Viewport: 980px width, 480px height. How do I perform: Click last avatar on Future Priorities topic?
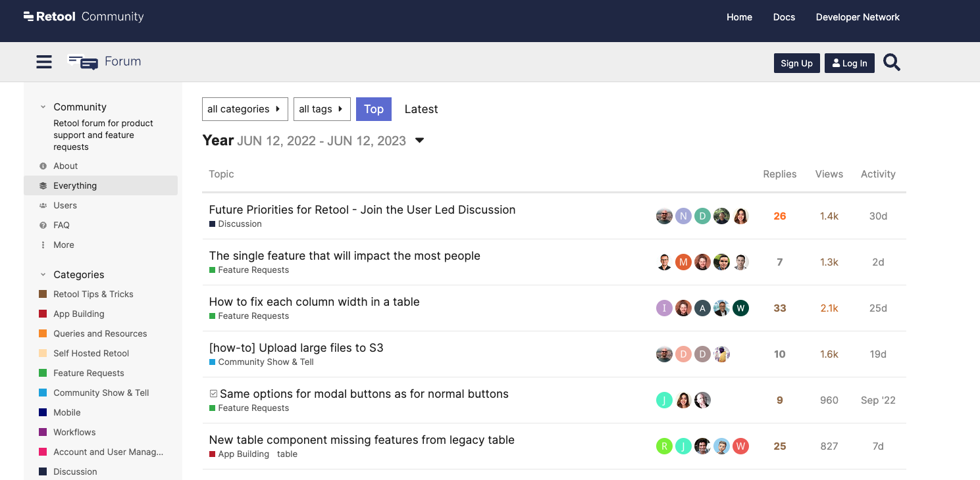pos(740,216)
